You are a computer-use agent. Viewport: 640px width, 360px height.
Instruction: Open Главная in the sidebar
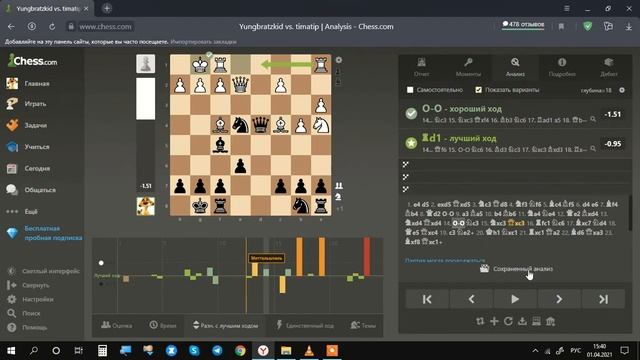[x=29, y=83]
